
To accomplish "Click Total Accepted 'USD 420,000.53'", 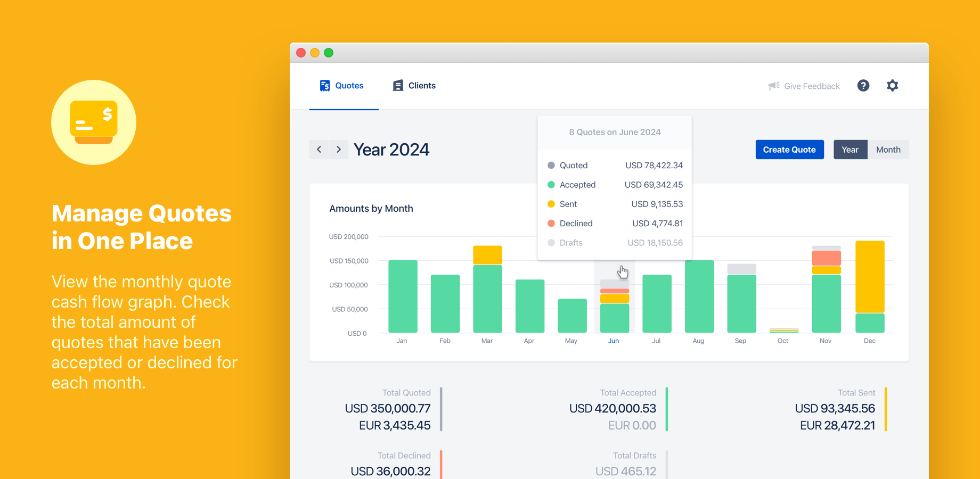I will click(612, 408).
